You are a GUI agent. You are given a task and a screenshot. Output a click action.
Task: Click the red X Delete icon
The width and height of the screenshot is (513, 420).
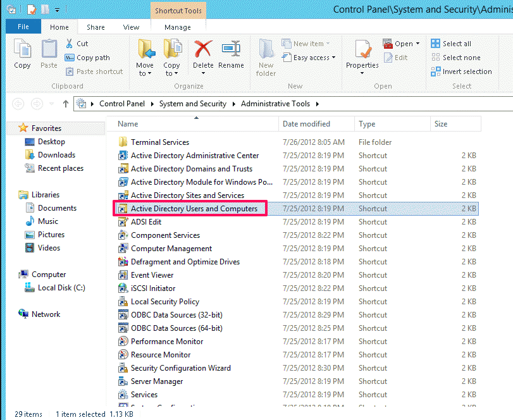(203, 49)
